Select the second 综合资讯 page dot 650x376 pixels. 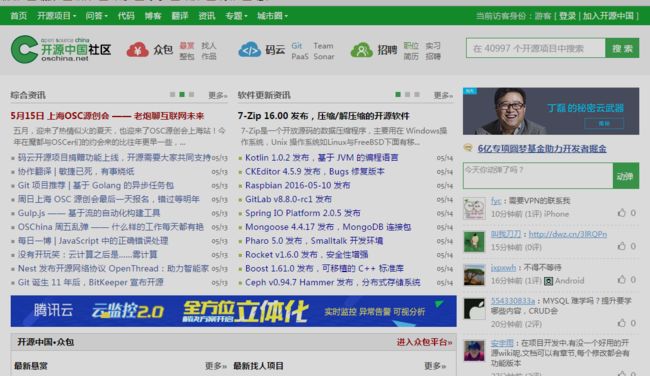[x=182, y=95]
